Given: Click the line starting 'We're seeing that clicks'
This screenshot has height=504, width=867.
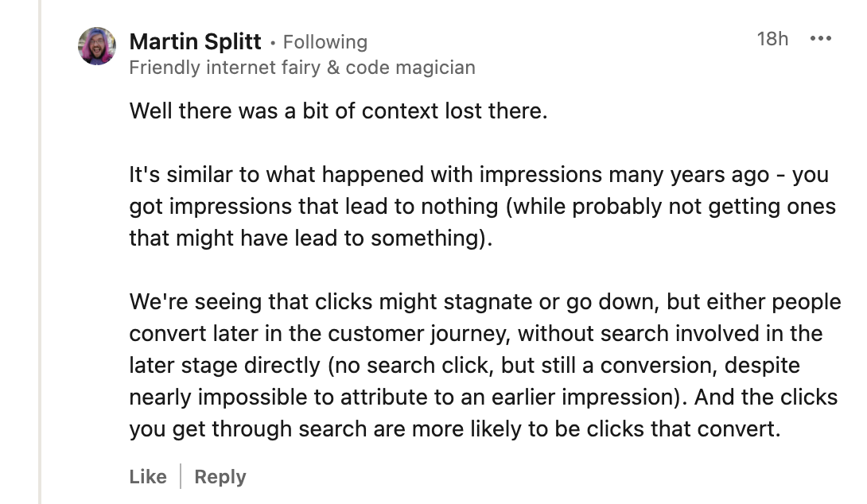Looking at the screenshot, I should 484,302.
